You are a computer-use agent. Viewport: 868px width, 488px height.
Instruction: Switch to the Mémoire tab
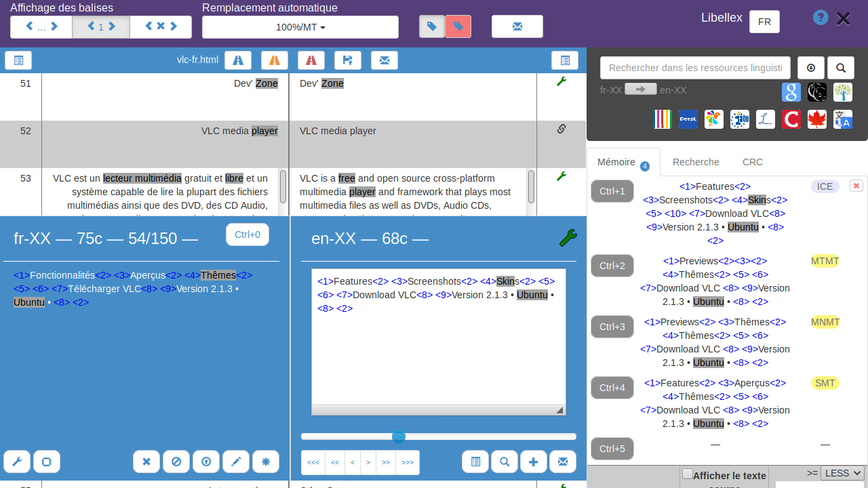click(623, 163)
